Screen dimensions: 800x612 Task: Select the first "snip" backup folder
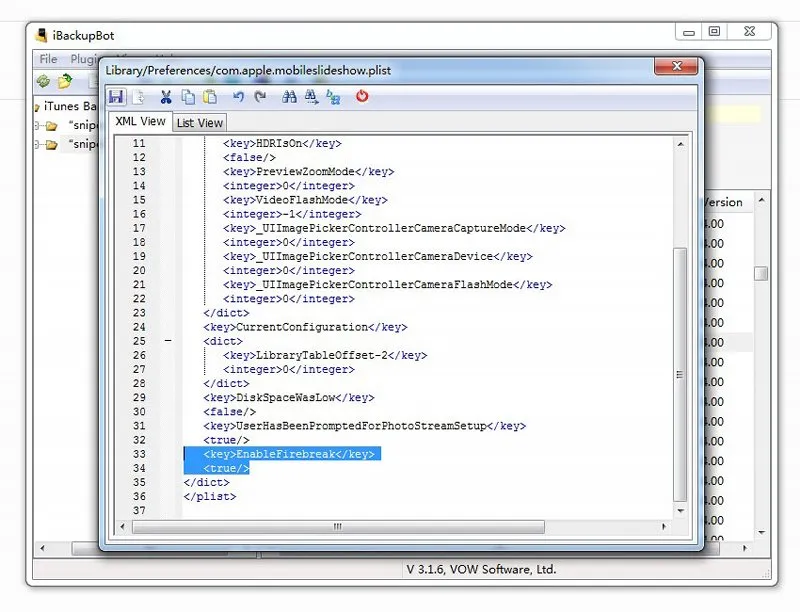click(x=83, y=125)
